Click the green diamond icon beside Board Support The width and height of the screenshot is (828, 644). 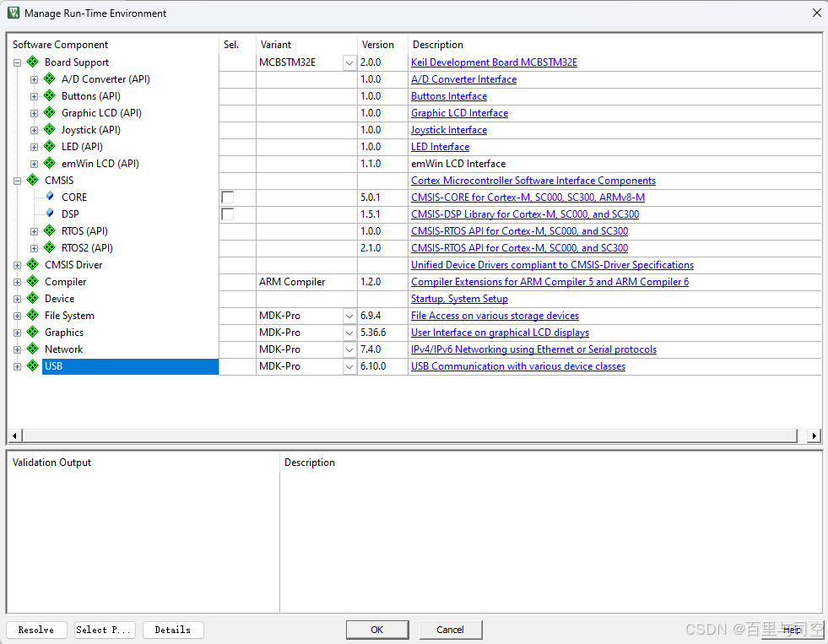pos(33,62)
